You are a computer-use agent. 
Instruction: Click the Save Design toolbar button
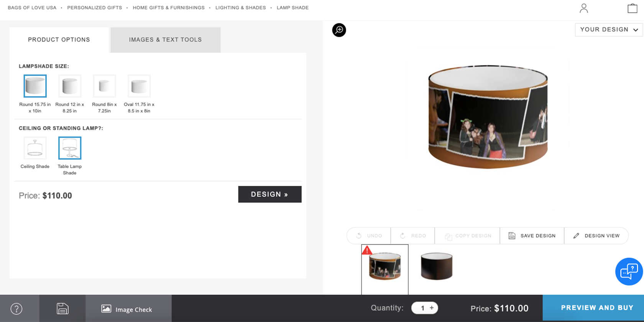tap(532, 236)
